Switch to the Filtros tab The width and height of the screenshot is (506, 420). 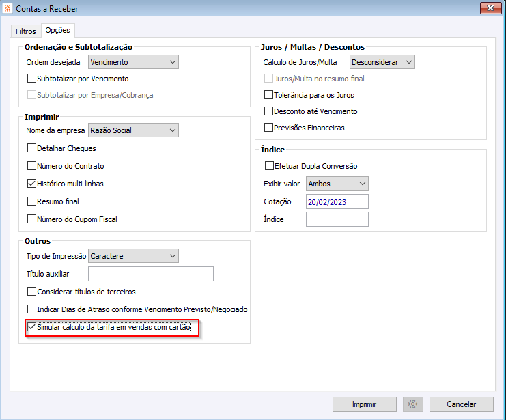(x=26, y=31)
